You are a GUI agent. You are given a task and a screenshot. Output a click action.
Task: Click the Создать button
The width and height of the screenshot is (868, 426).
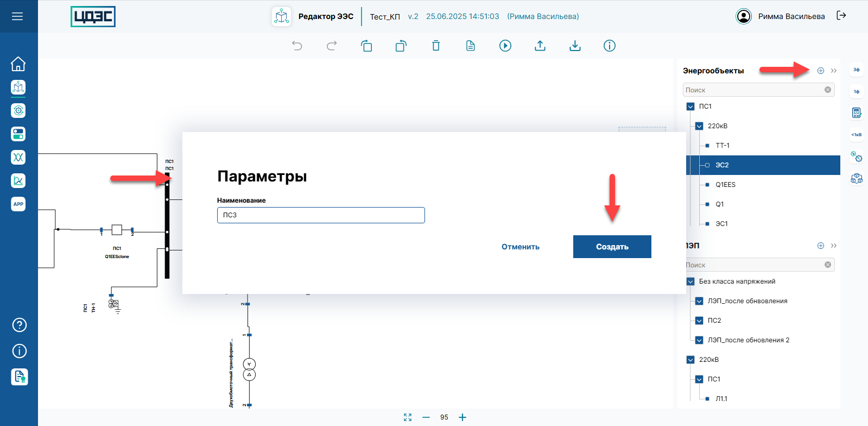[x=612, y=247]
